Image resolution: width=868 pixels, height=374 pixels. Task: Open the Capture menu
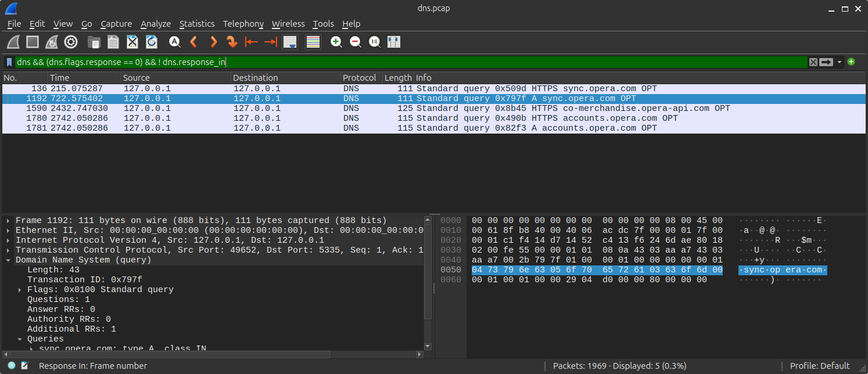coord(116,24)
